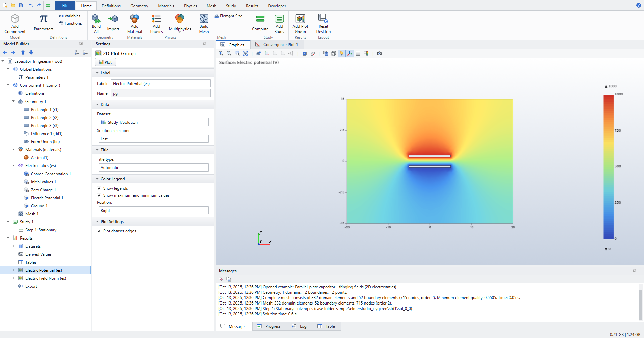The height and width of the screenshot is (338, 644).
Task: Click the Label input field
Action: 161,84
